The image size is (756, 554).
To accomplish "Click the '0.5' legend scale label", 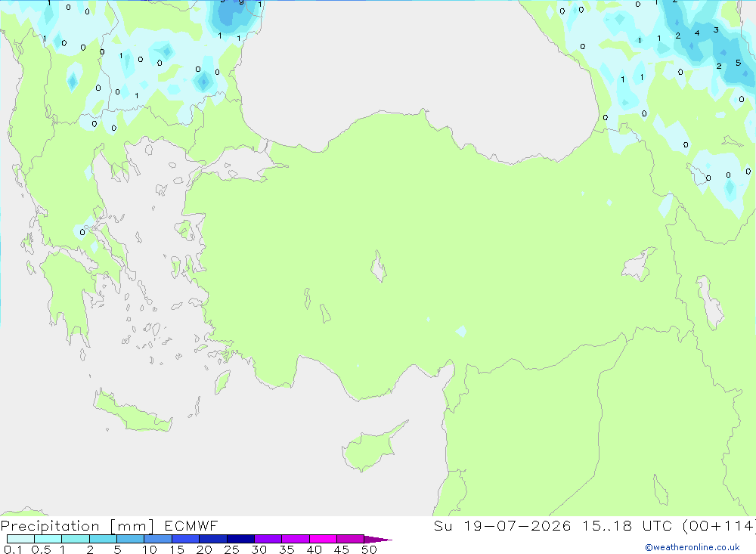I will click(x=41, y=549).
